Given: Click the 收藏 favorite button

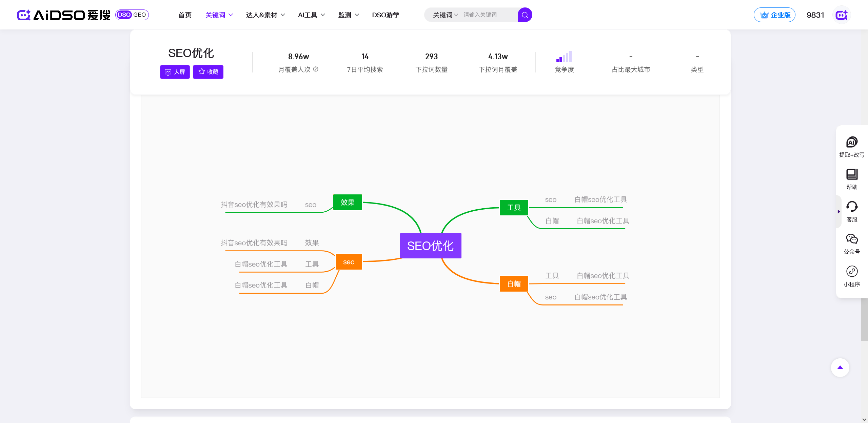Looking at the screenshot, I should click(x=208, y=72).
